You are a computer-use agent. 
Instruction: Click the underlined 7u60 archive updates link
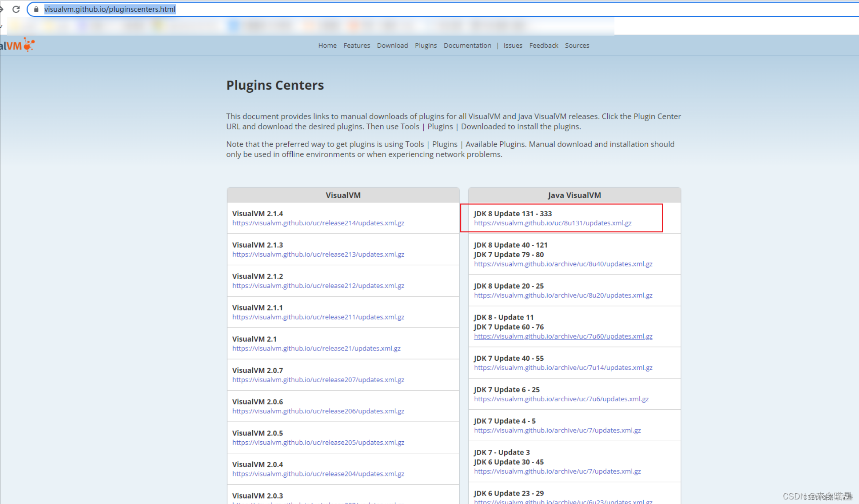563,336
